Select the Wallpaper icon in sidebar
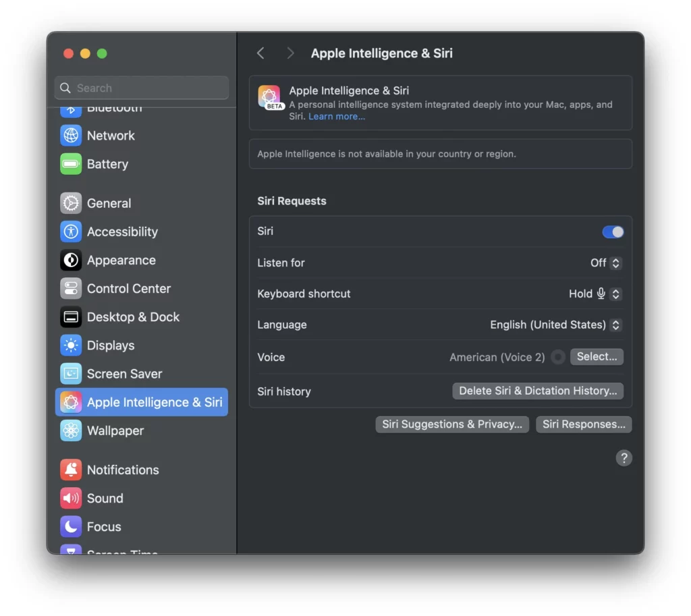691x616 pixels. point(70,430)
